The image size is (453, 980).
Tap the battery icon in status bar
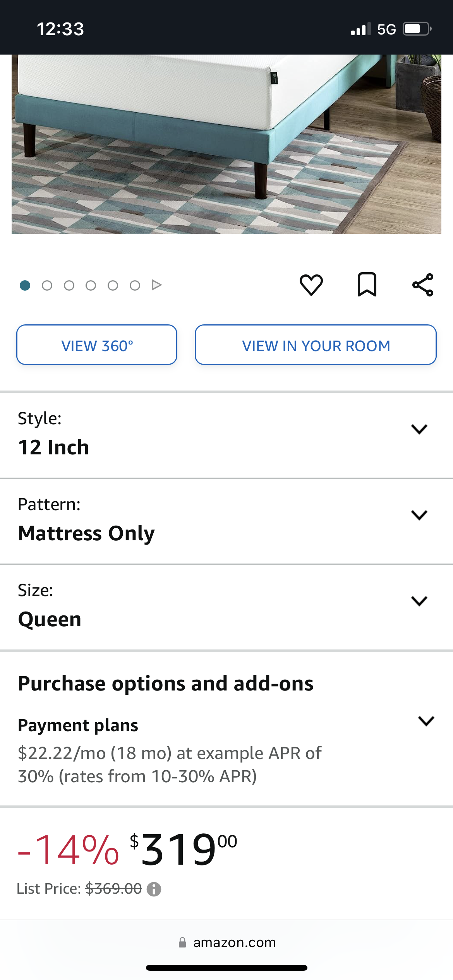click(417, 29)
